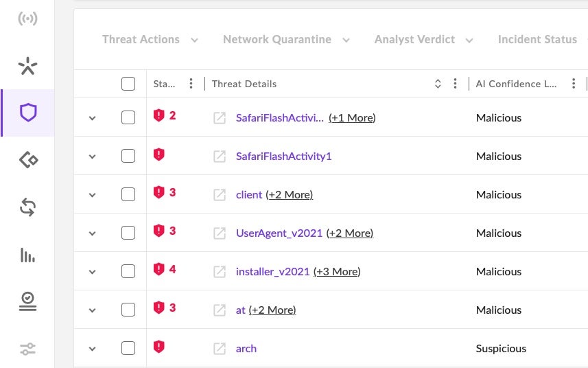
Task: Open the Threat Actions dropdown
Action: coord(150,40)
